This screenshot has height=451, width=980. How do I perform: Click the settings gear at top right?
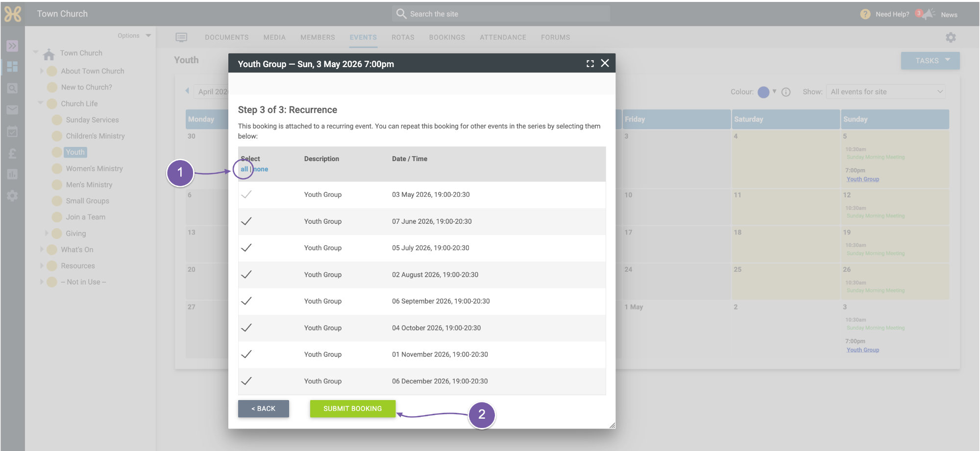951,37
